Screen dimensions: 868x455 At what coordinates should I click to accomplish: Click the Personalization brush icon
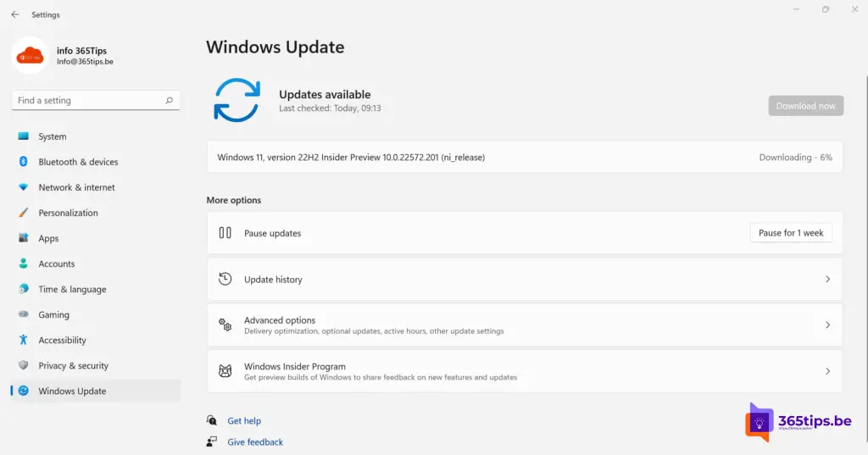click(23, 213)
